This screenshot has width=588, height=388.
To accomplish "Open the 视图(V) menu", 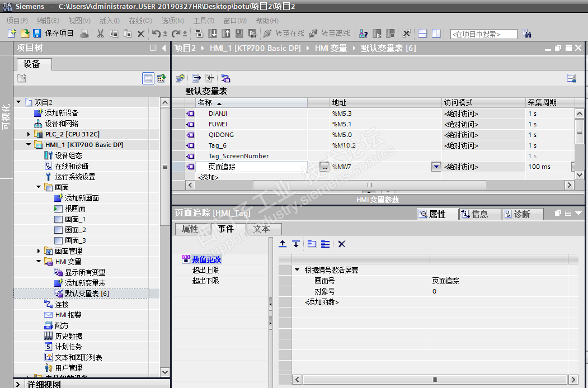I will pos(79,21).
